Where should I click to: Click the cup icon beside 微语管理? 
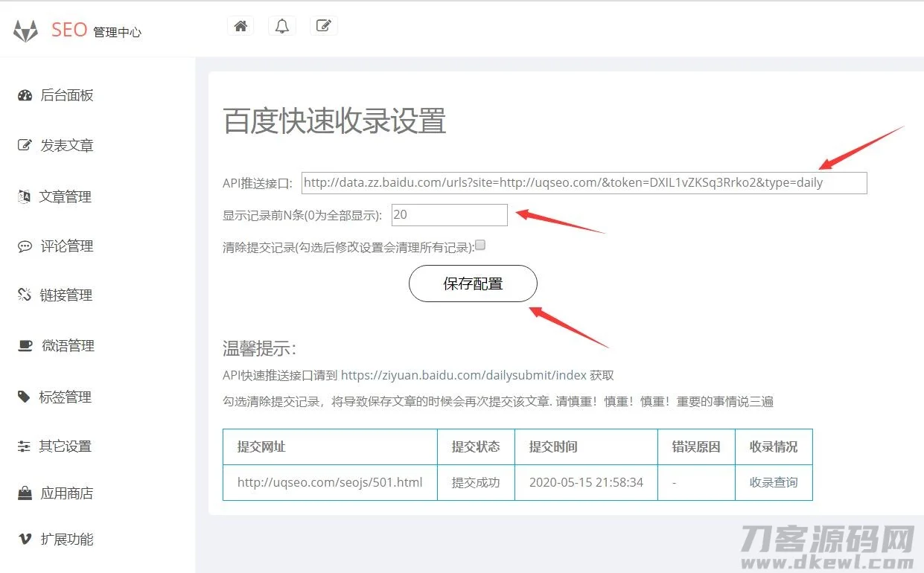(23, 345)
